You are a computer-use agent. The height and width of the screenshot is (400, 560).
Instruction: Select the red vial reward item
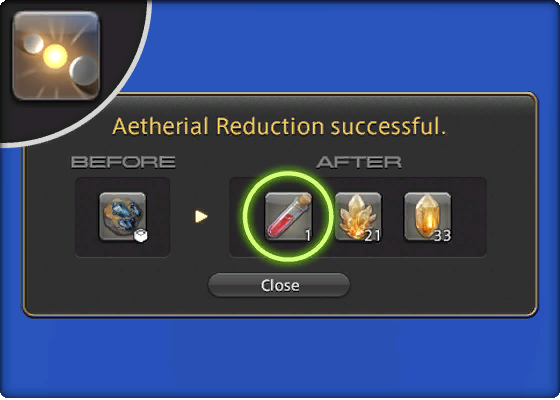click(288, 216)
